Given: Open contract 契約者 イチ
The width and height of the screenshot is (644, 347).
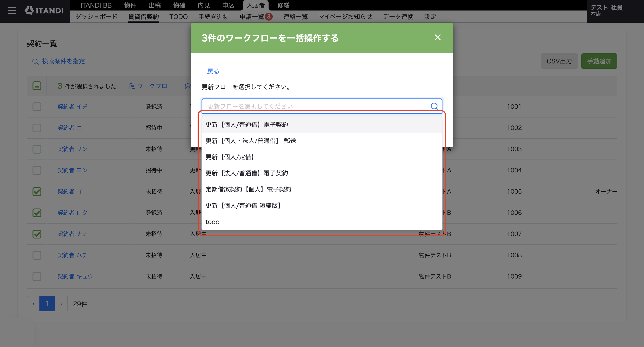Looking at the screenshot, I should point(73,107).
